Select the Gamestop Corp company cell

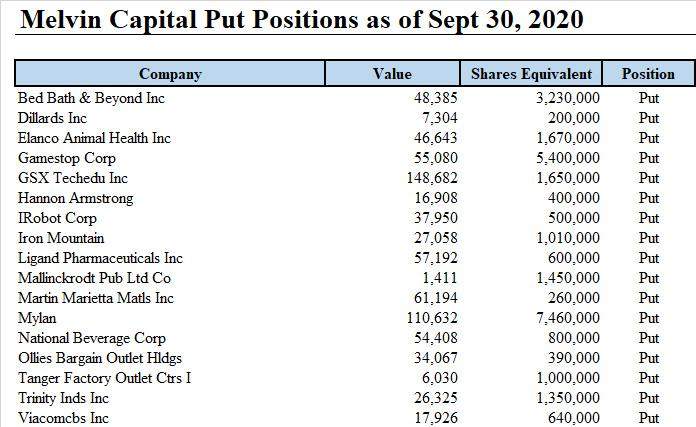pos(67,158)
